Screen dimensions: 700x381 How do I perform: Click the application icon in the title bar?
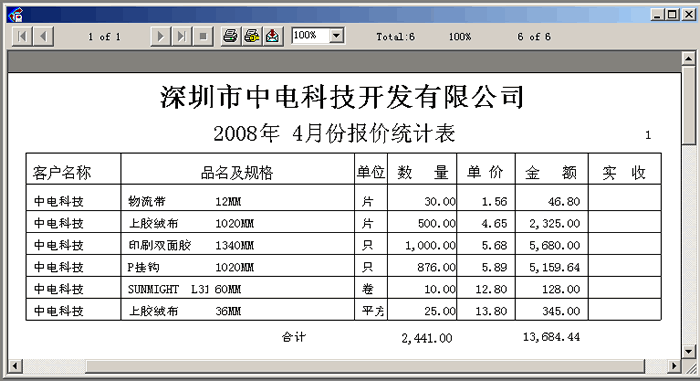16,15
